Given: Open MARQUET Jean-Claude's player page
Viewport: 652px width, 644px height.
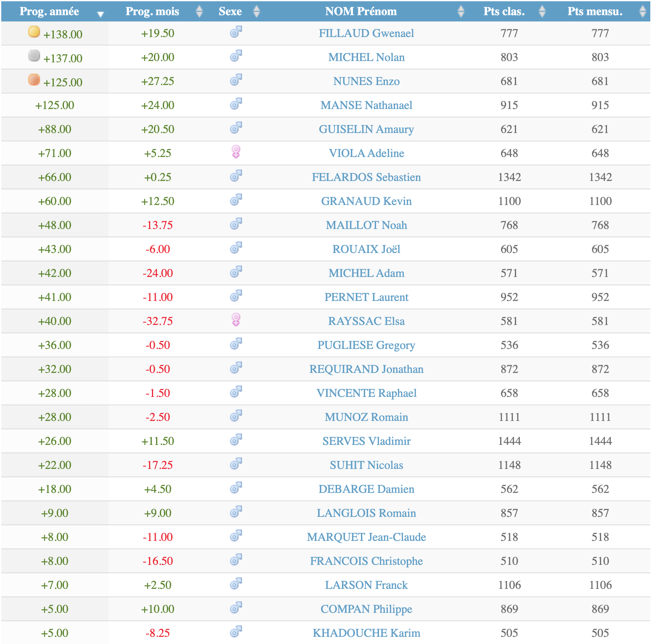Looking at the screenshot, I should 366,538.
